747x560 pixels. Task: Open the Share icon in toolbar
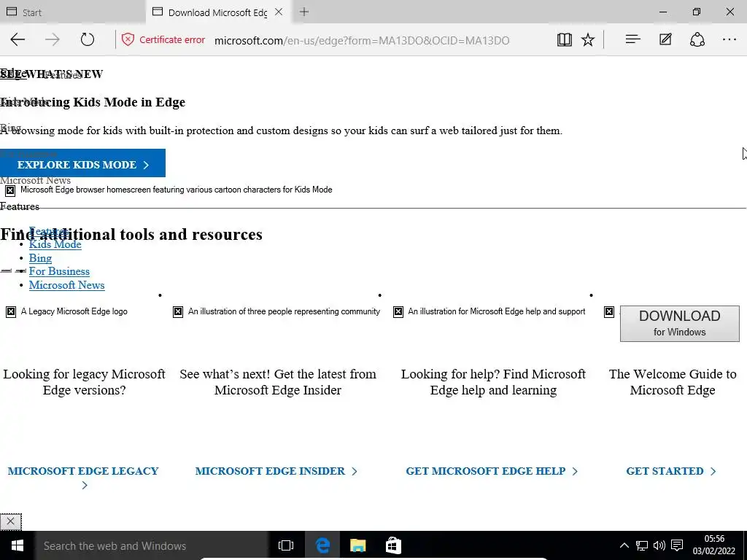(697, 39)
